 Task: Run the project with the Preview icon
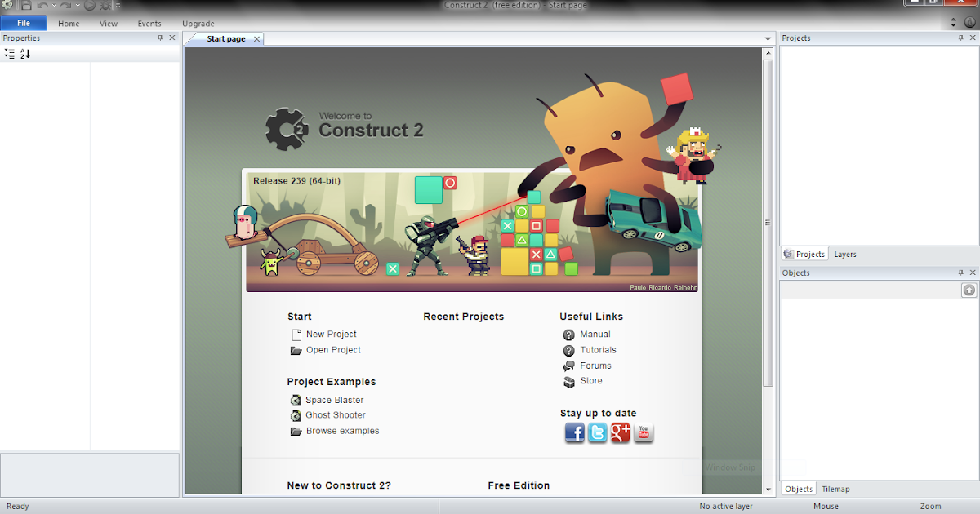tap(90, 5)
